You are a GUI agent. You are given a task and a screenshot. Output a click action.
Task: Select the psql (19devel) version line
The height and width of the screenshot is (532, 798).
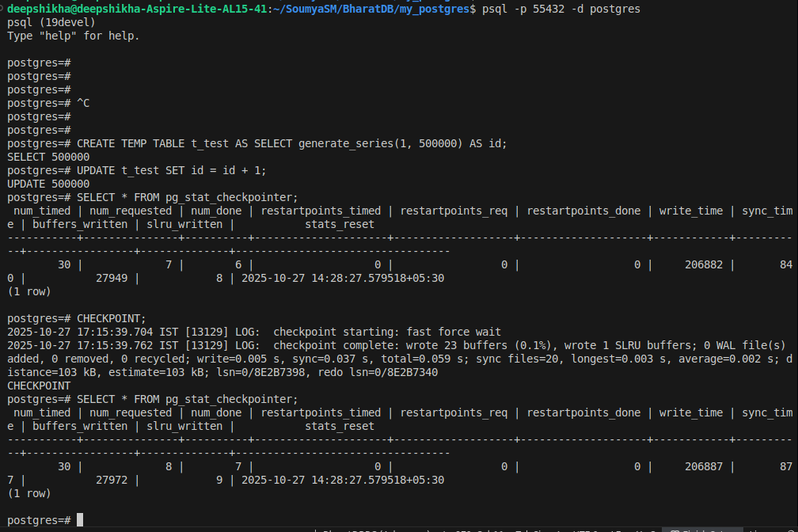click(51, 22)
